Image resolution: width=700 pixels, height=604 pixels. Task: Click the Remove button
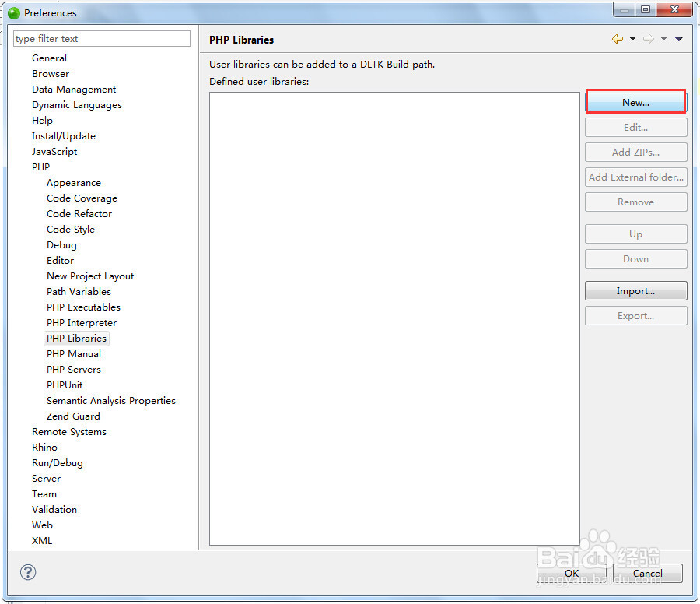pos(635,202)
